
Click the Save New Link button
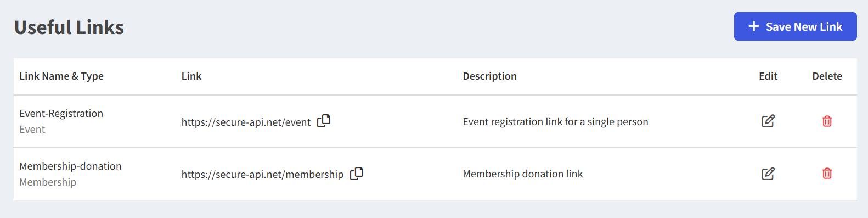coord(796,26)
